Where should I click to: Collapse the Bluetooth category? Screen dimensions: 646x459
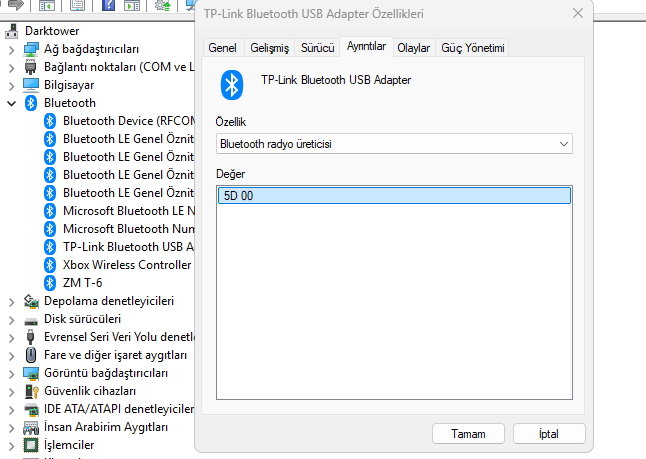(x=12, y=103)
